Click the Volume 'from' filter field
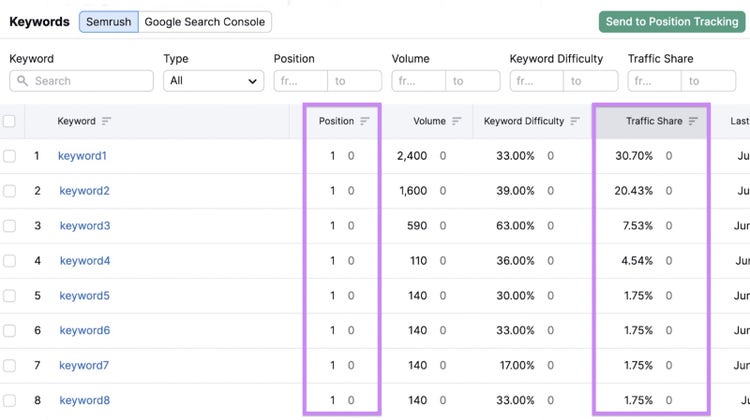This screenshot has height=420, width=750. coord(419,81)
